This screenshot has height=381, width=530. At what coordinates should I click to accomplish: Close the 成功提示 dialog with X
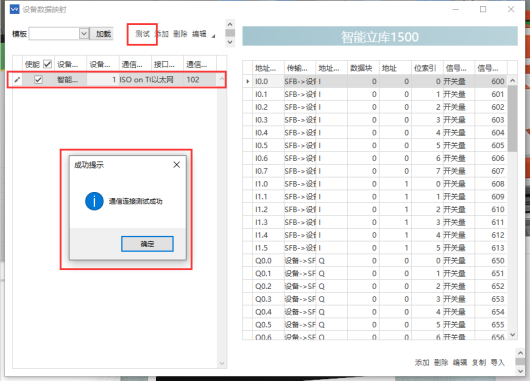click(176, 165)
